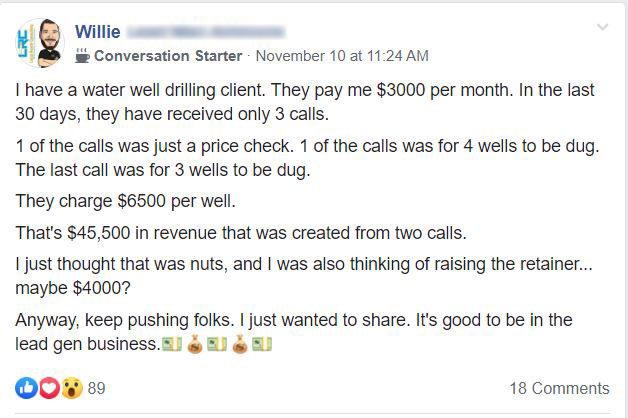Click the red heart Love reaction icon
Screen dimensions: 628x418
(49, 388)
